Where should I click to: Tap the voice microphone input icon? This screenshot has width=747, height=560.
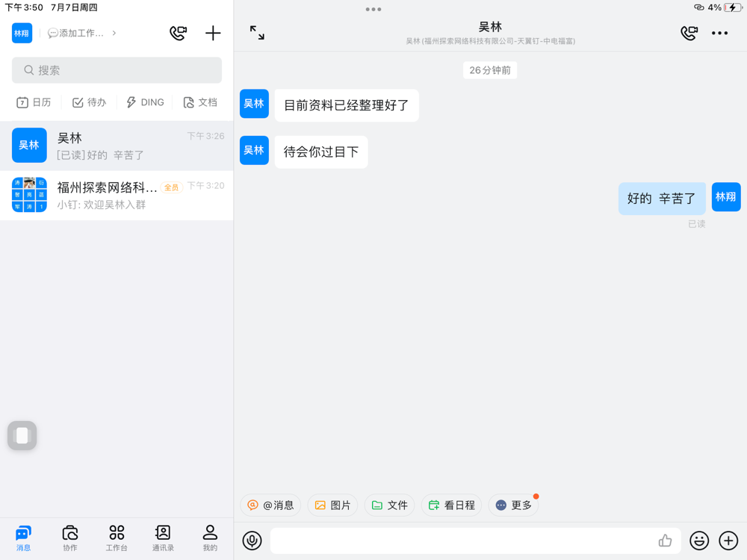coord(252,541)
